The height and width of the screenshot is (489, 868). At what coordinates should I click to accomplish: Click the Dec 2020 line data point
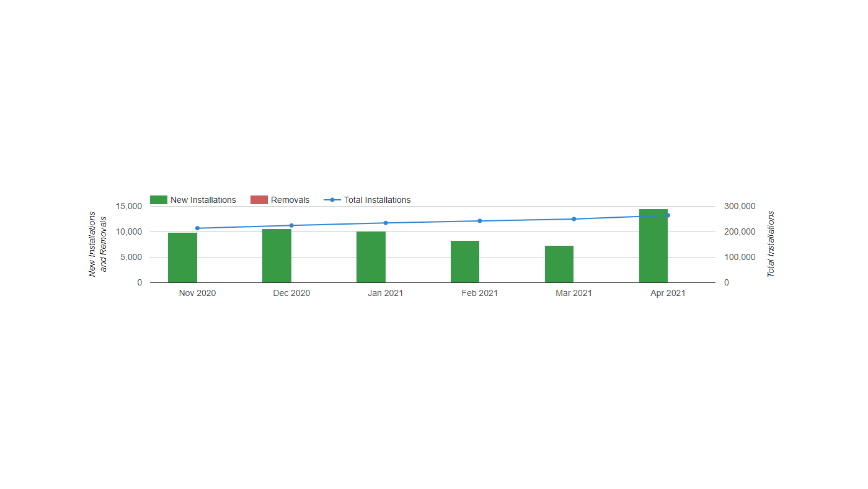tap(291, 225)
